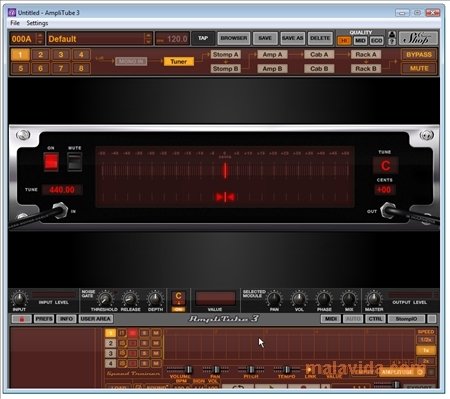Click the DELETE preset button

pyautogui.click(x=320, y=38)
